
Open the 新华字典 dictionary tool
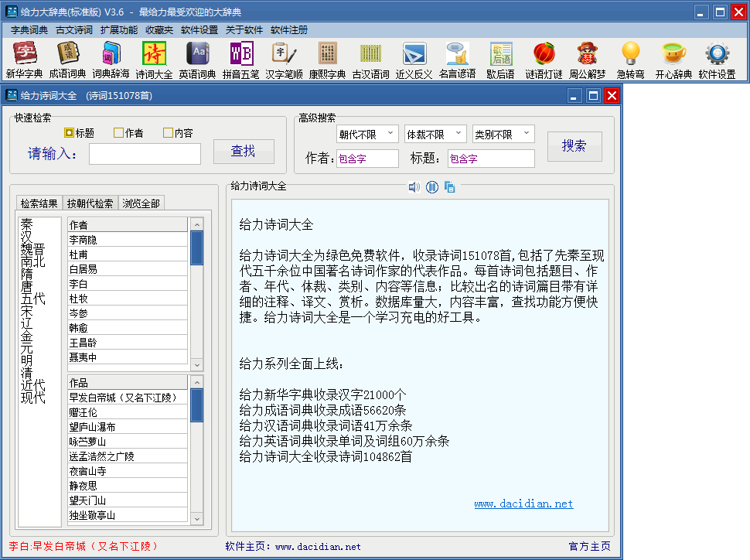point(24,60)
